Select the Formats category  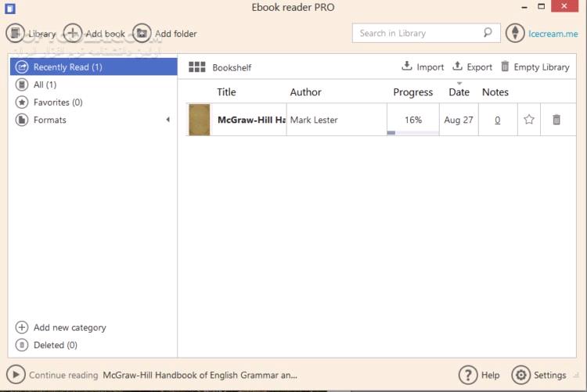[94, 120]
